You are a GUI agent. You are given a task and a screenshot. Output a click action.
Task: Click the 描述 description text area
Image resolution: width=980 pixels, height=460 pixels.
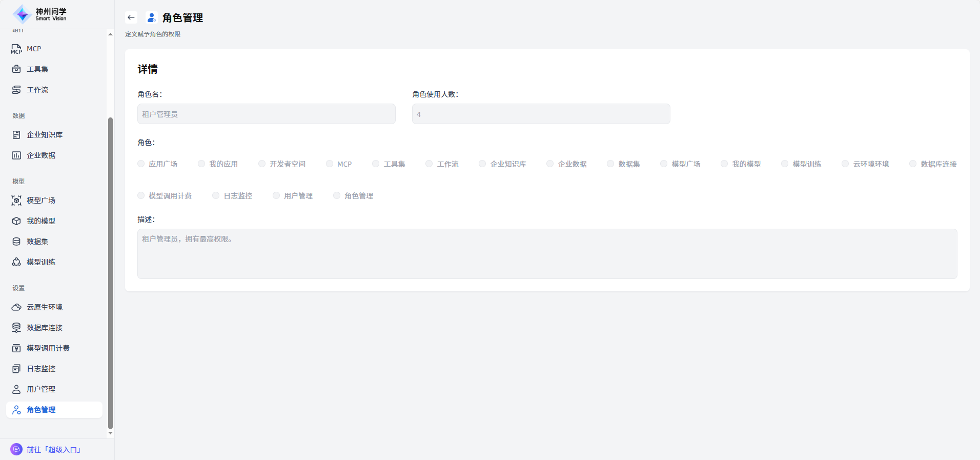point(547,254)
